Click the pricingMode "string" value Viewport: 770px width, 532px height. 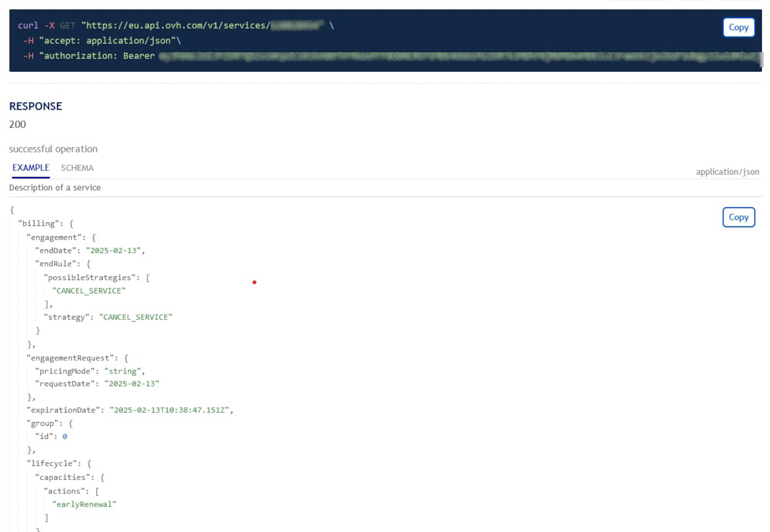(x=123, y=371)
